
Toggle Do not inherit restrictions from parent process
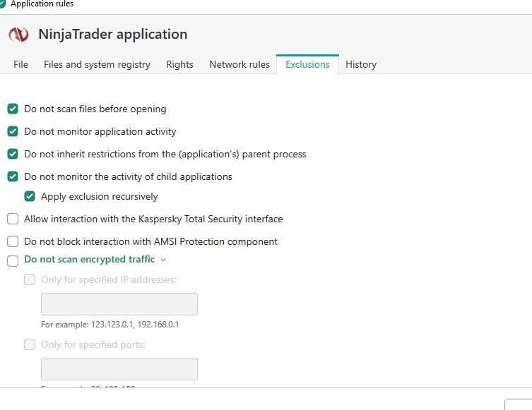13,154
